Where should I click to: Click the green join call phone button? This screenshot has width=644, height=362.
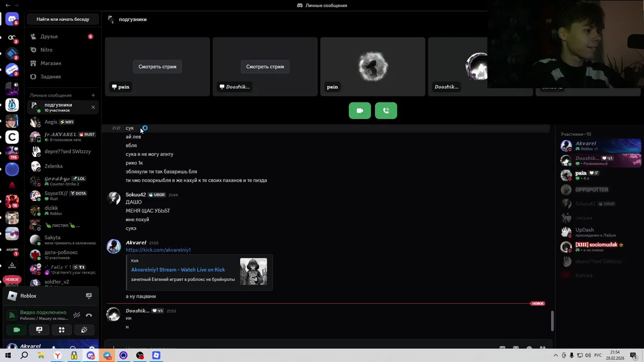386,111
